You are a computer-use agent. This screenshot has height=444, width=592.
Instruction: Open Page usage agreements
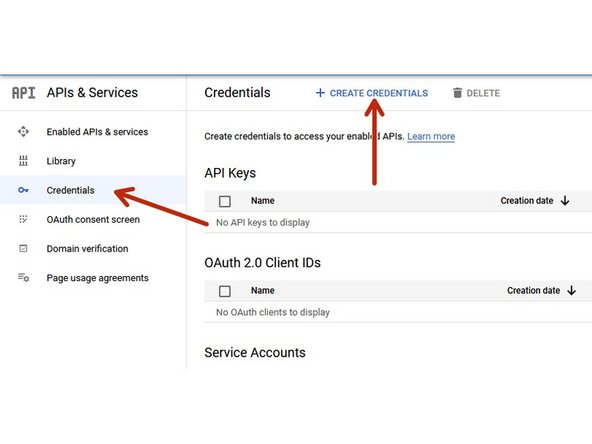97,278
